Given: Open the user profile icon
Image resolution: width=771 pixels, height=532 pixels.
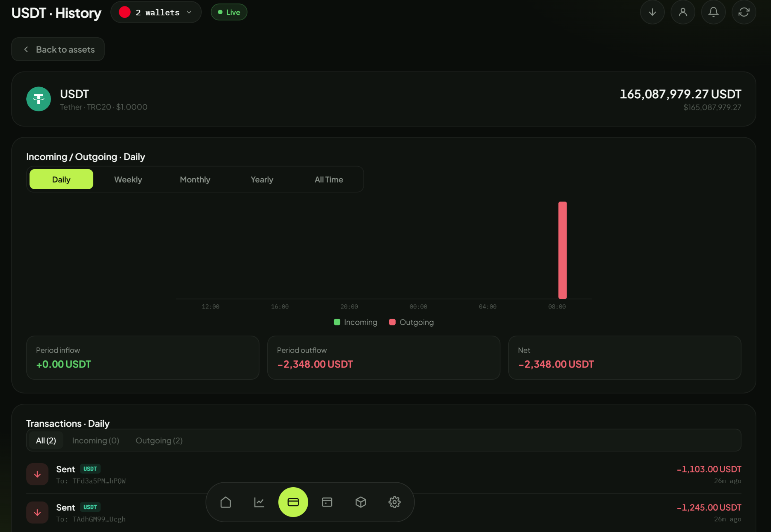Looking at the screenshot, I should click(683, 12).
